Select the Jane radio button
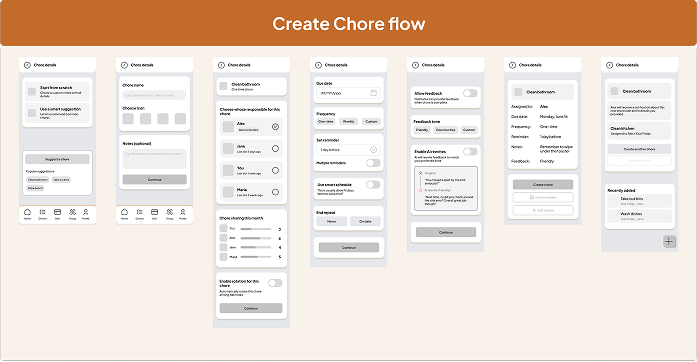The height and width of the screenshot is (362, 697). pos(275,149)
